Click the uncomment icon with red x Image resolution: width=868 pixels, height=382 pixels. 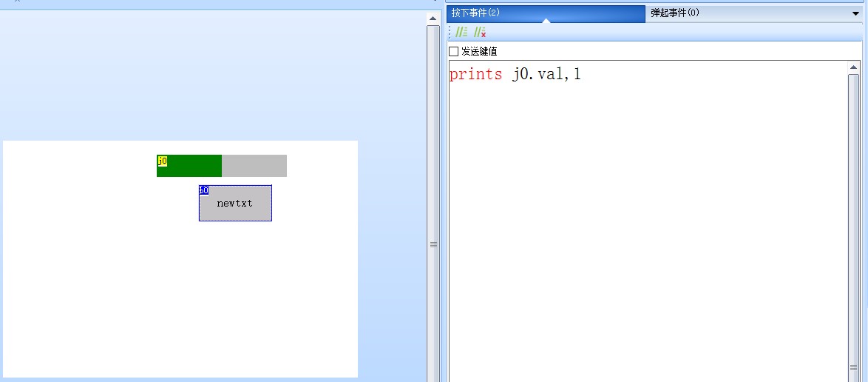click(x=480, y=32)
